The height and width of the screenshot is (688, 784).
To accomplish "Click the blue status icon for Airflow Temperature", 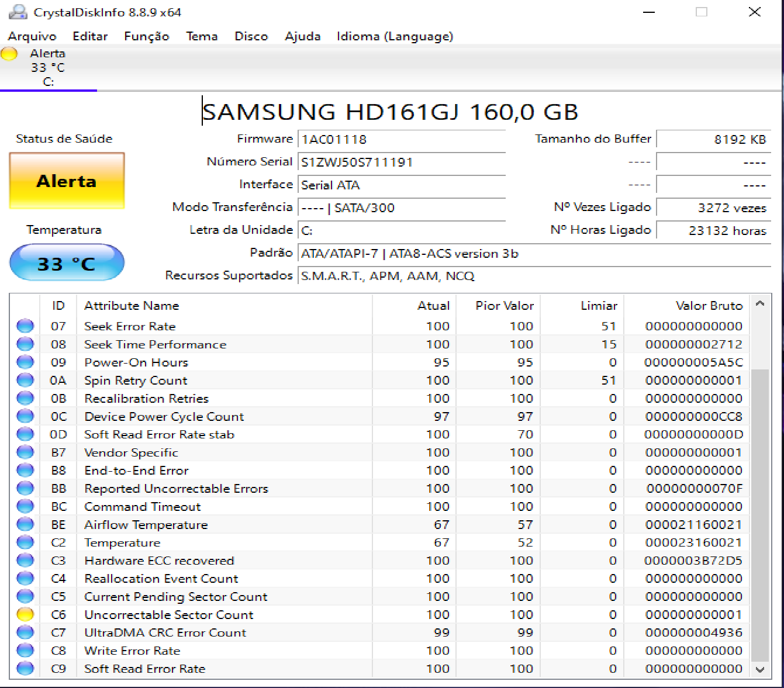I will click(x=25, y=524).
